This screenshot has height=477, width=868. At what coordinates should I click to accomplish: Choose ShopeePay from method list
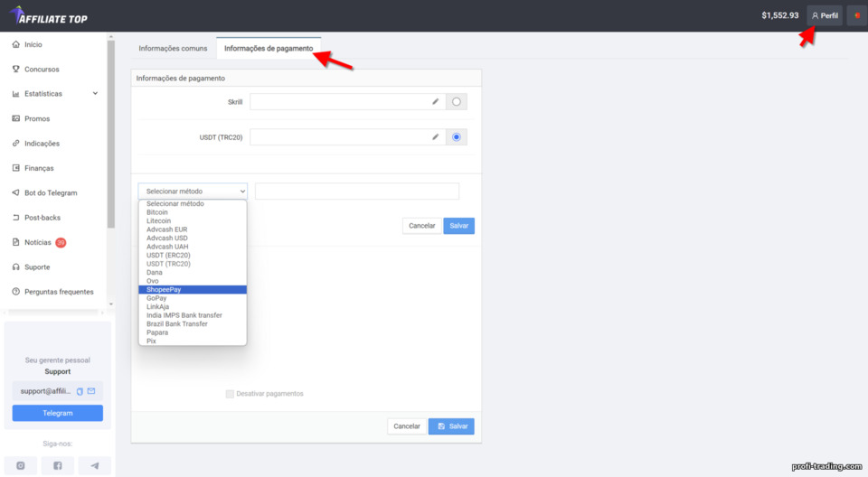(192, 289)
